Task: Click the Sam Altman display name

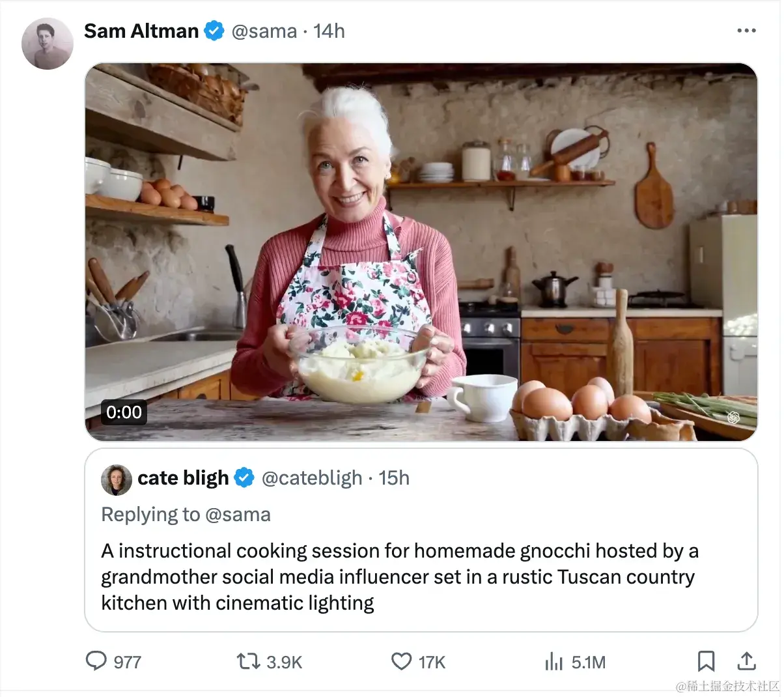Action: [x=141, y=31]
